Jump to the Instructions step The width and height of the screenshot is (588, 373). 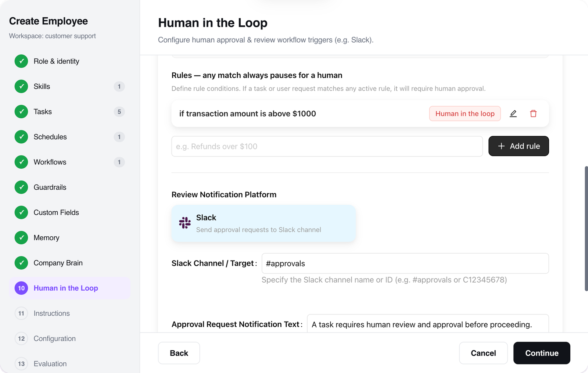70,313
